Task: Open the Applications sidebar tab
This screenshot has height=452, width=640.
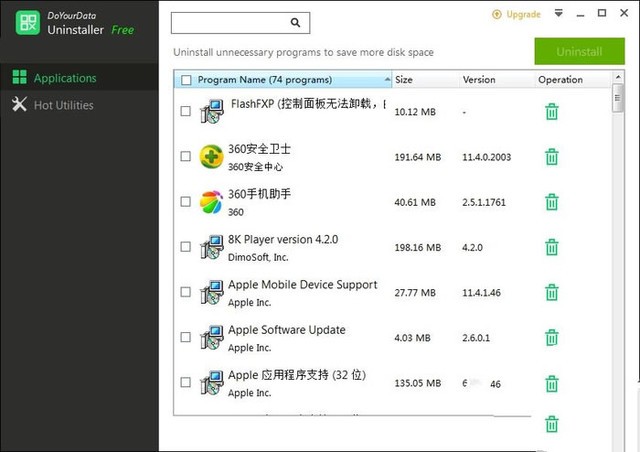Action: [x=65, y=78]
